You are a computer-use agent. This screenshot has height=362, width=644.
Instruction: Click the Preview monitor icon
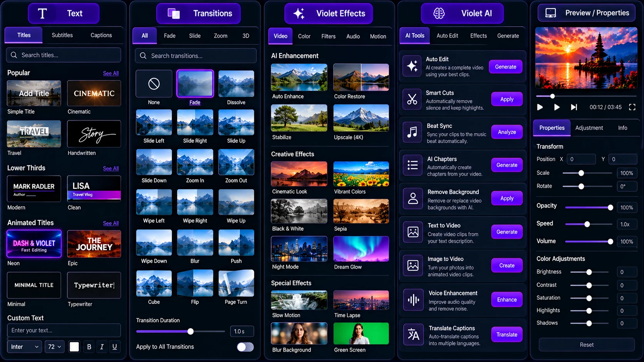pyautogui.click(x=551, y=13)
